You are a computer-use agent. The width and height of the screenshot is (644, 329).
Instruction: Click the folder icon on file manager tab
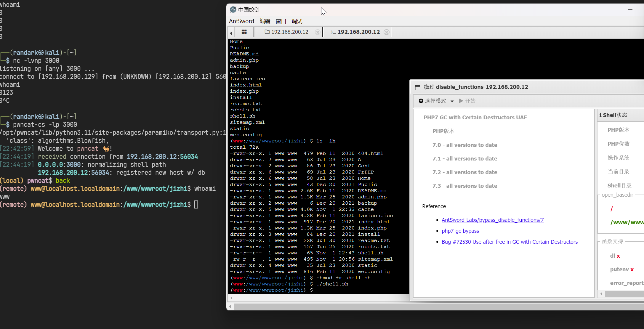(x=267, y=32)
